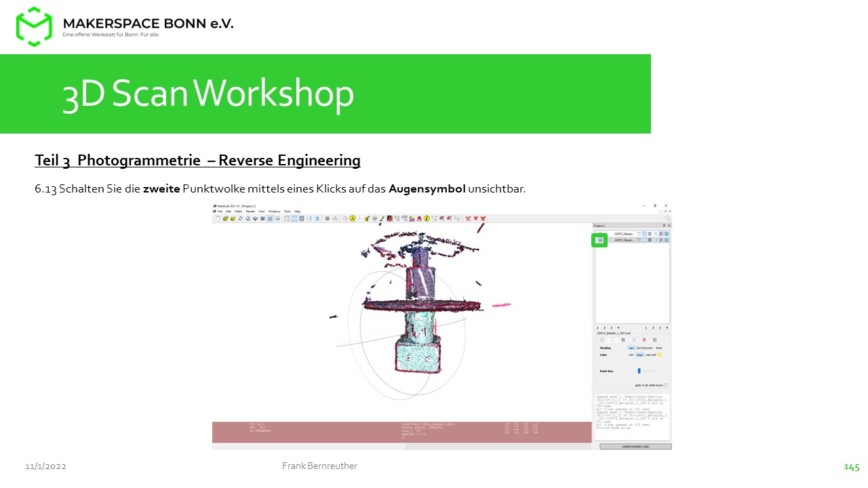Click the log text area in MeshLab

632,417
